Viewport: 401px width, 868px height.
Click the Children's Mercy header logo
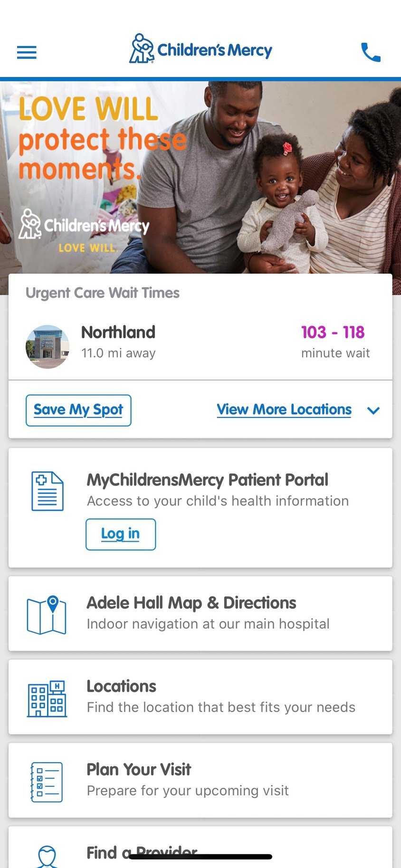click(x=200, y=49)
